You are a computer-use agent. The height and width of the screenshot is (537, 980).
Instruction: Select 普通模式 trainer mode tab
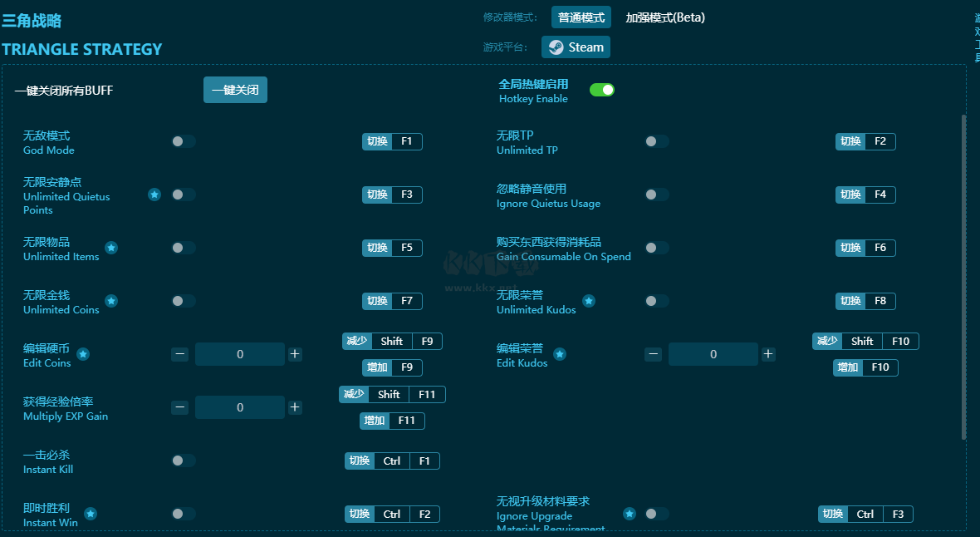click(x=581, y=17)
